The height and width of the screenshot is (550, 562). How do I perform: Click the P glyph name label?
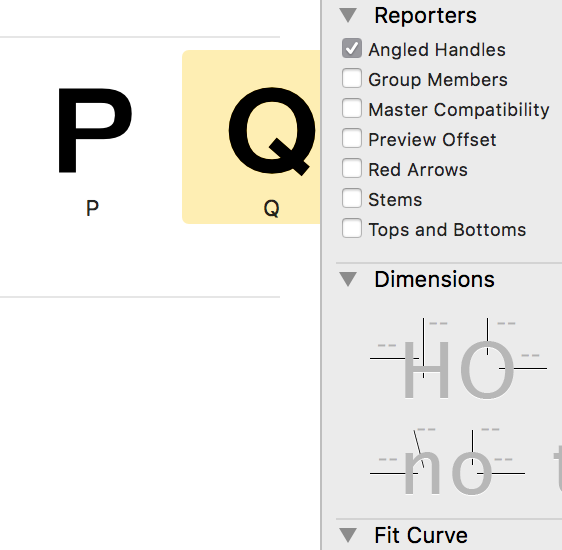(92, 208)
